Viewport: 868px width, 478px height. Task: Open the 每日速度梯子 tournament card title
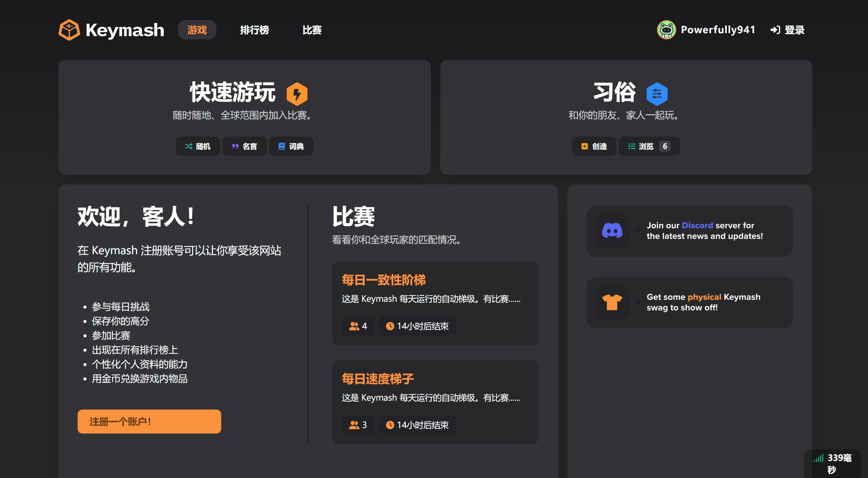click(x=378, y=379)
